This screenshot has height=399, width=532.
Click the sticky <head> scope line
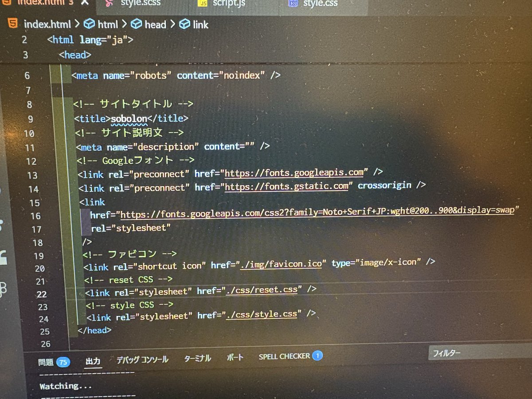point(75,55)
